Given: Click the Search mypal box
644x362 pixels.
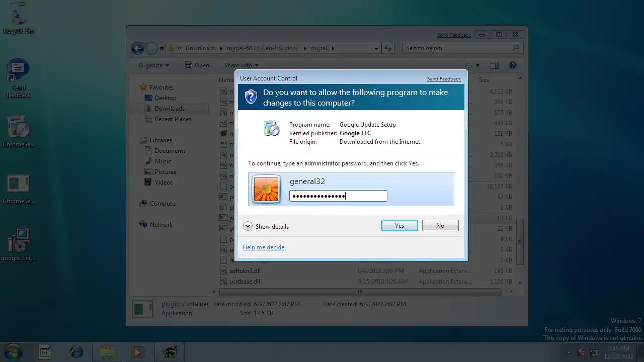Looking at the screenshot, I should (x=462, y=48).
